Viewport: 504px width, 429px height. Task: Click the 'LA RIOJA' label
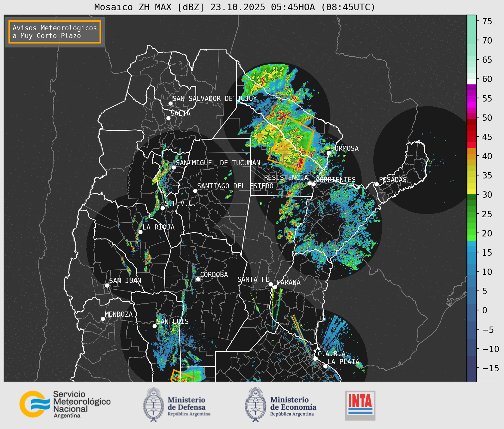158,227
